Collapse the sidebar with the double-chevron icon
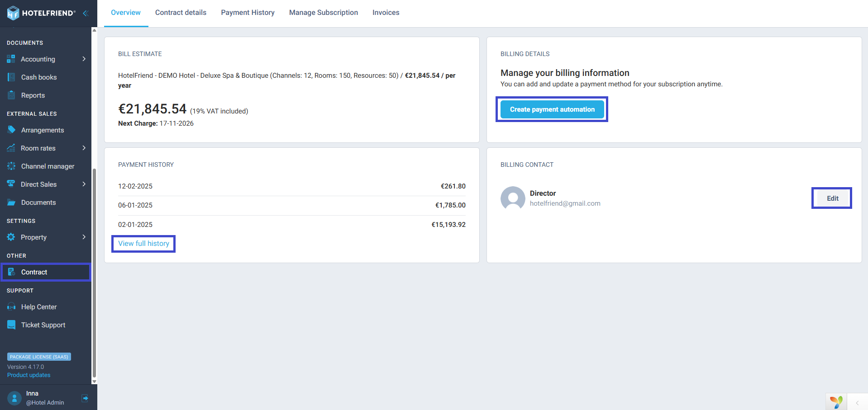Viewport: 868px width, 410px height. click(85, 13)
